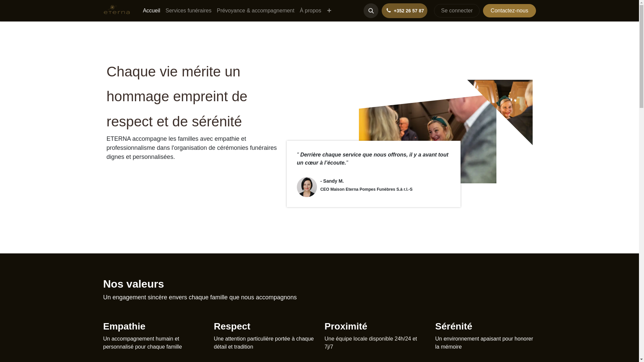Open Services funéraires menu

click(x=189, y=11)
